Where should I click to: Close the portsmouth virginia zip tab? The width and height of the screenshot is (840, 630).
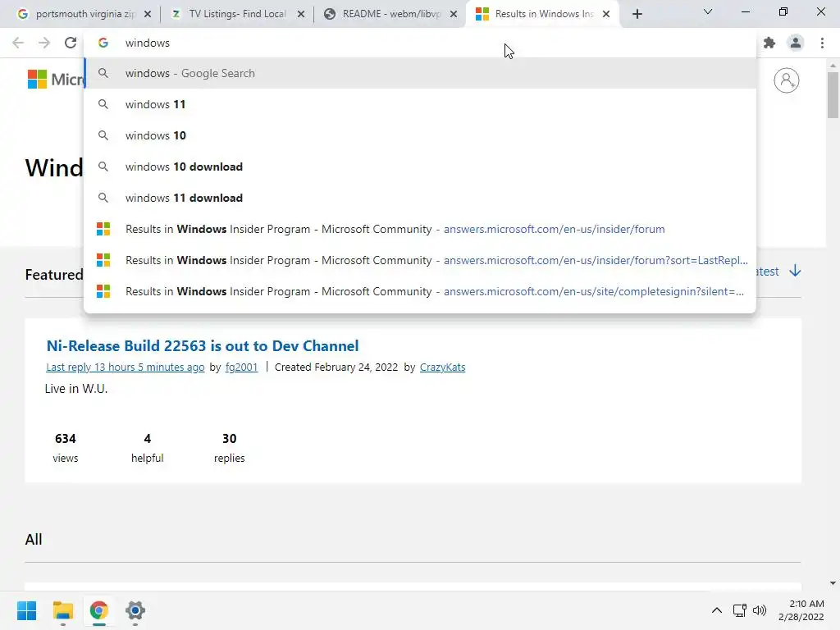point(148,14)
